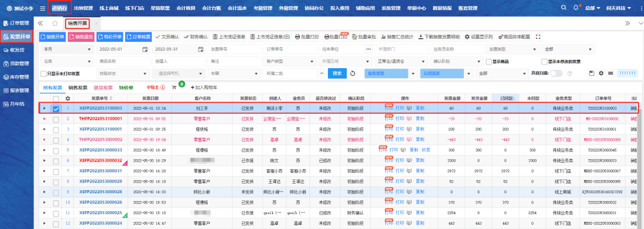The image size is (644, 229).
Task: Collapse sidebar with double-left arrow icon
Action: [x=41, y=23]
